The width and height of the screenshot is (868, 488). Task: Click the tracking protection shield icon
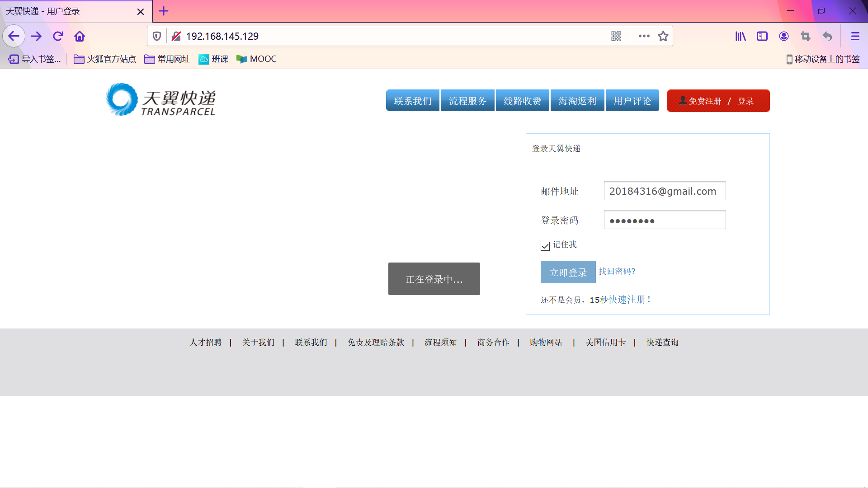coord(157,36)
